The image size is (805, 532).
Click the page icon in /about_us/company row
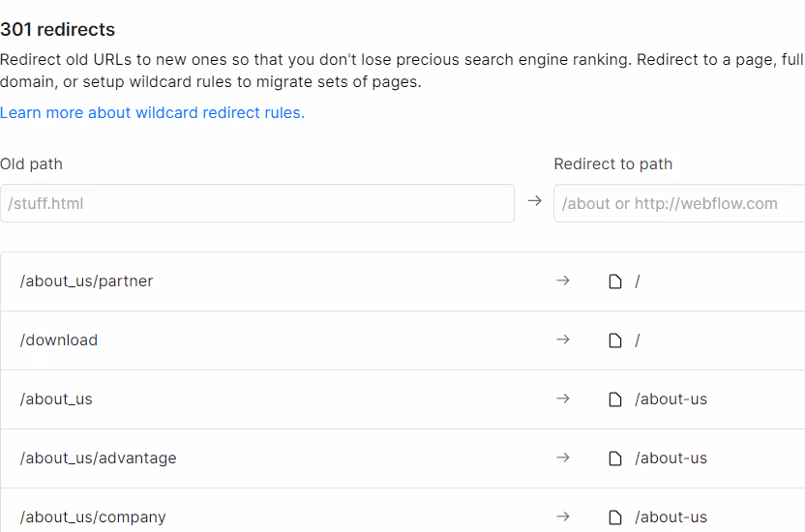click(615, 517)
